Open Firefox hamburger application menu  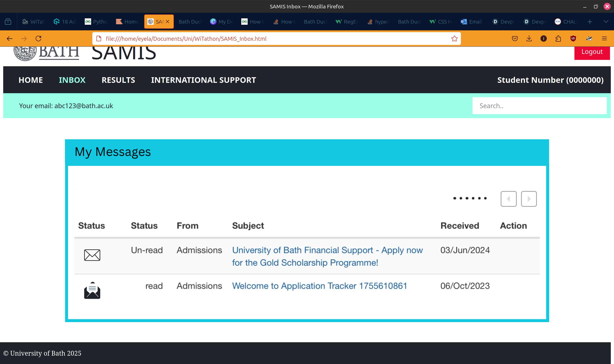tap(604, 39)
